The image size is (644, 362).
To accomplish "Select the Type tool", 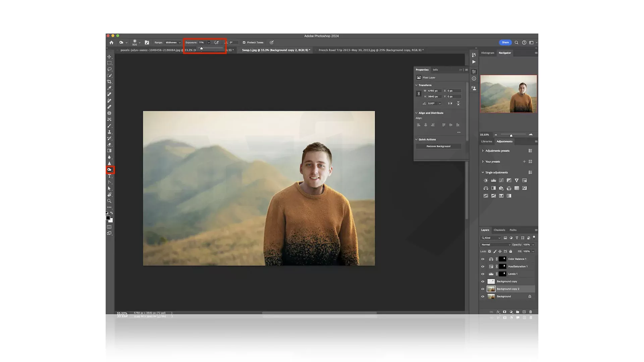I will click(x=109, y=176).
